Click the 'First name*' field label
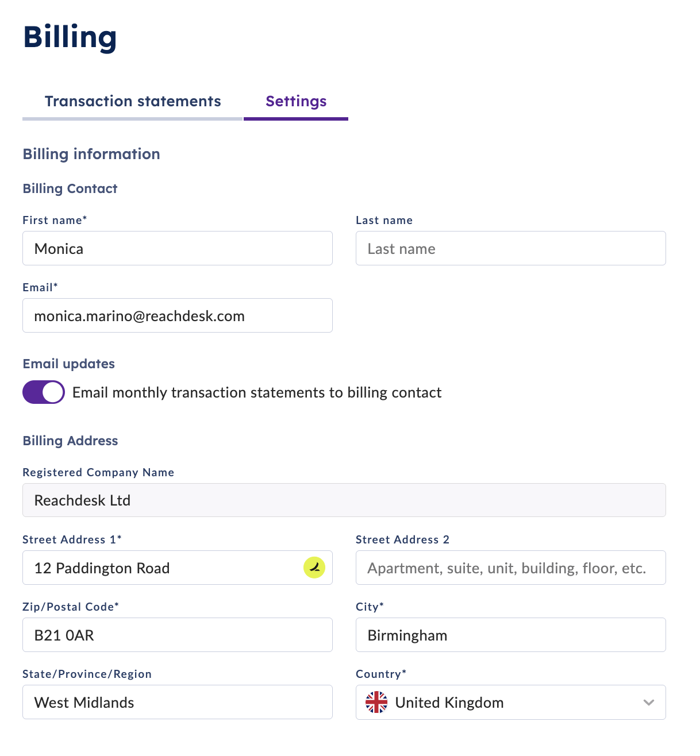Image resolution: width=700 pixels, height=756 pixels. (55, 220)
